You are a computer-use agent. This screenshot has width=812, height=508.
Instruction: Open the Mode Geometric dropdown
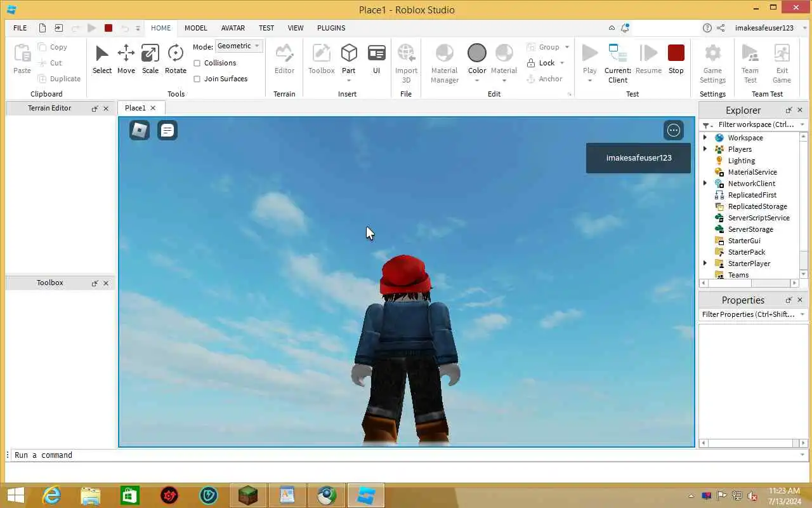point(239,46)
